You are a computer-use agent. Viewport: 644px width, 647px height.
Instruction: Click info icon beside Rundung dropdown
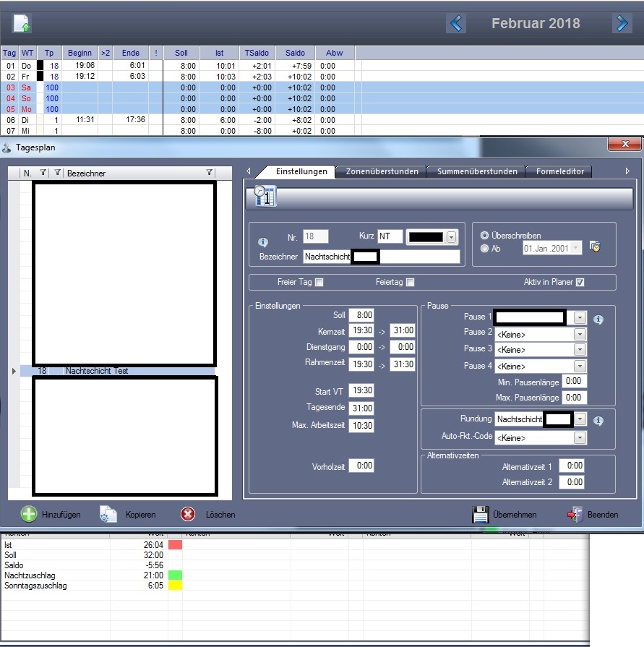(598, 421)
